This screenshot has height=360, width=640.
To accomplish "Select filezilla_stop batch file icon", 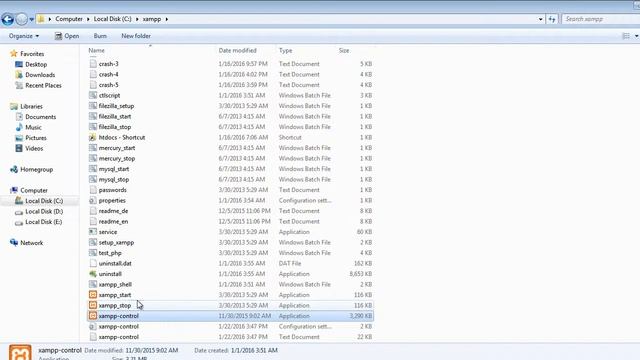I will coord(93,127).
